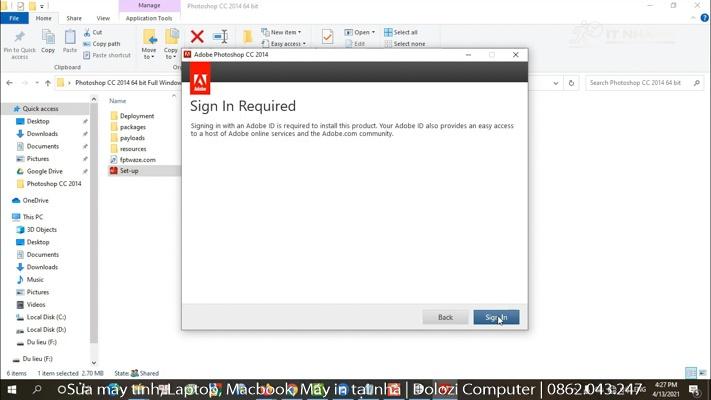The height and width of the screenshot is (400, 711).
Task: Open the Deployment folder
Action: point(137,116)
